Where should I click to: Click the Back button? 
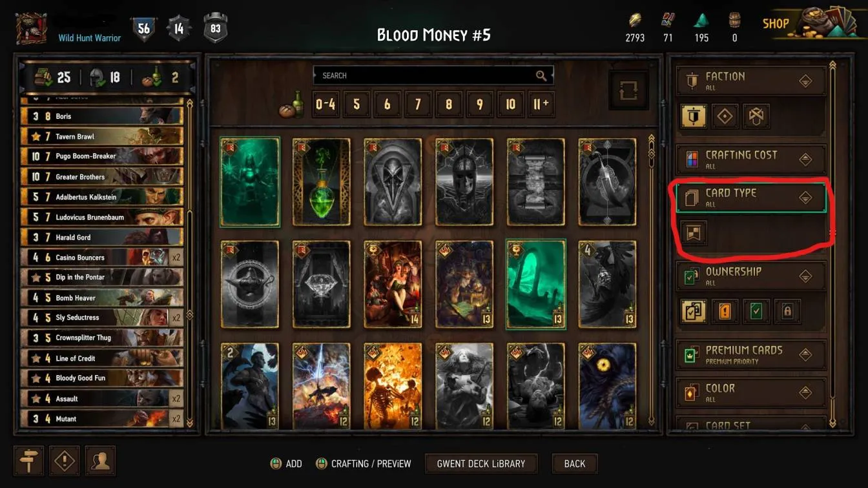click(574, 463)
